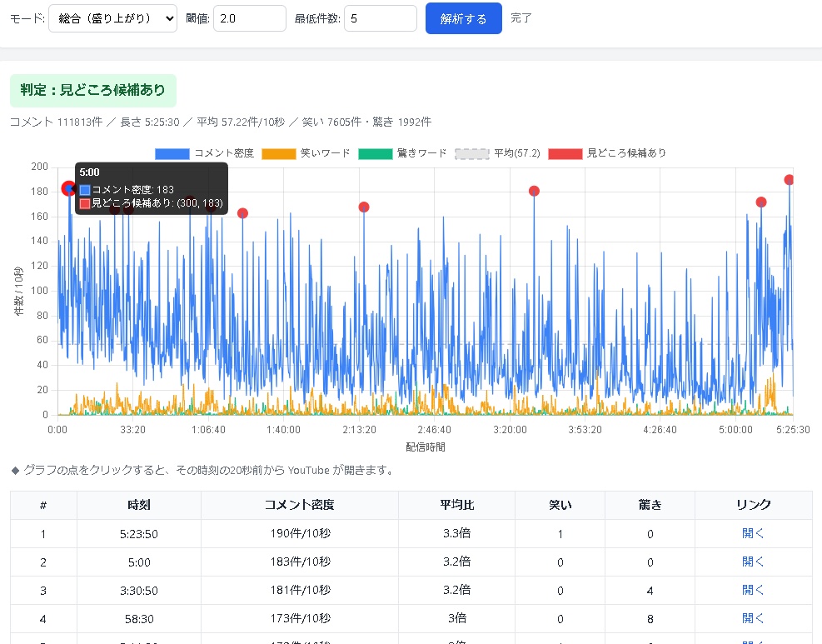Click the 3.3倍 ratio cell
The image size is (822, 644).
tap(456, 533)
